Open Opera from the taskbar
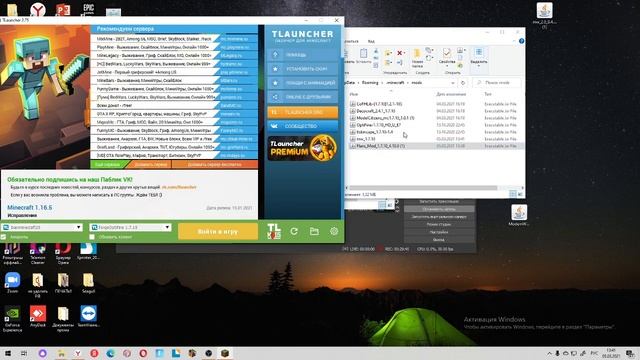Image resolution: width=640 pixels, height=360 pixels. tap(143, 353)
